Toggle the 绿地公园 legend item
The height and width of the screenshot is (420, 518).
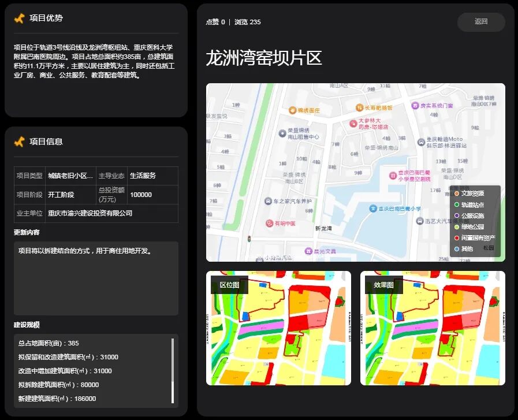pyautogui.click(x=469, y=226)
